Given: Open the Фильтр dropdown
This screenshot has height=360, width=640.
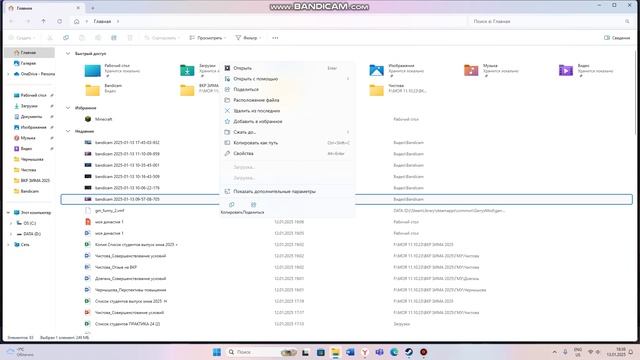Looking at the screenshot, I should [x=248, y=38].
